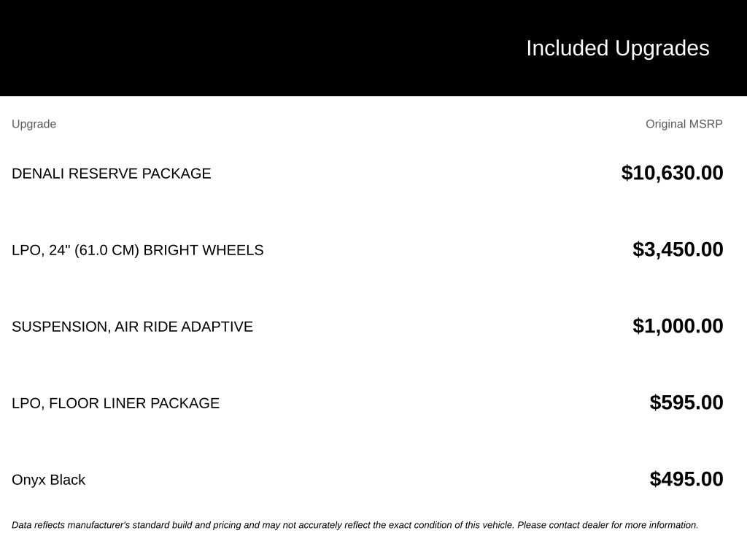Click the word PACKAGE in floor liner row

[185, 403]
